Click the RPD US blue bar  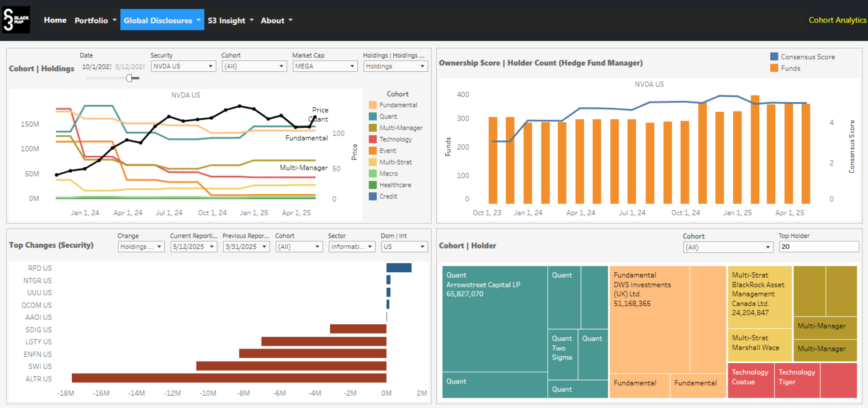click(399, 268)
